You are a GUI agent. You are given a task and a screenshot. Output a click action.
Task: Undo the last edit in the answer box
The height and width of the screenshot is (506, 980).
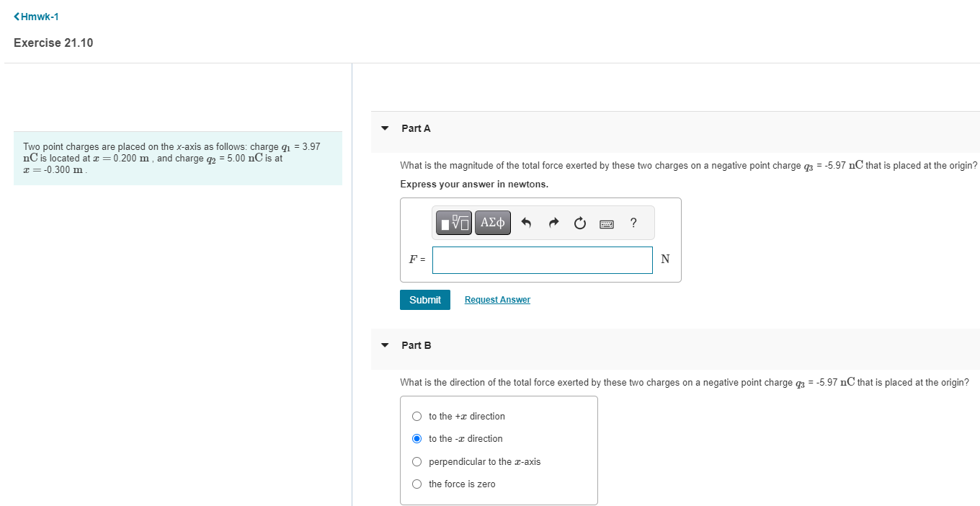pyautogui.click(x=527, y=223)
